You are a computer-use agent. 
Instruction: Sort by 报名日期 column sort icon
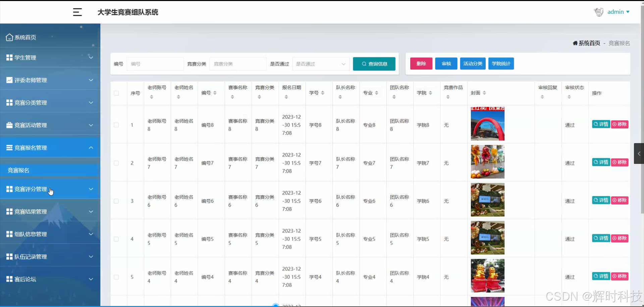click(286, 97)
